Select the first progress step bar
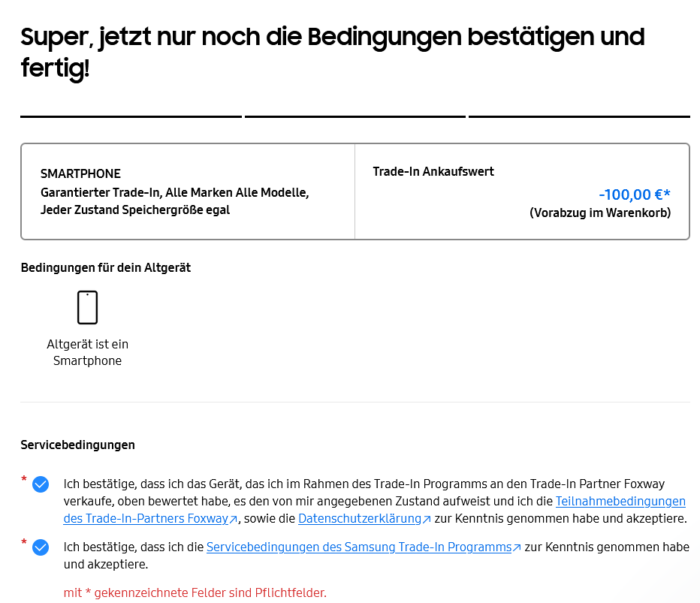Viewport: 700px width, 603px height. (x=131, y=116)
